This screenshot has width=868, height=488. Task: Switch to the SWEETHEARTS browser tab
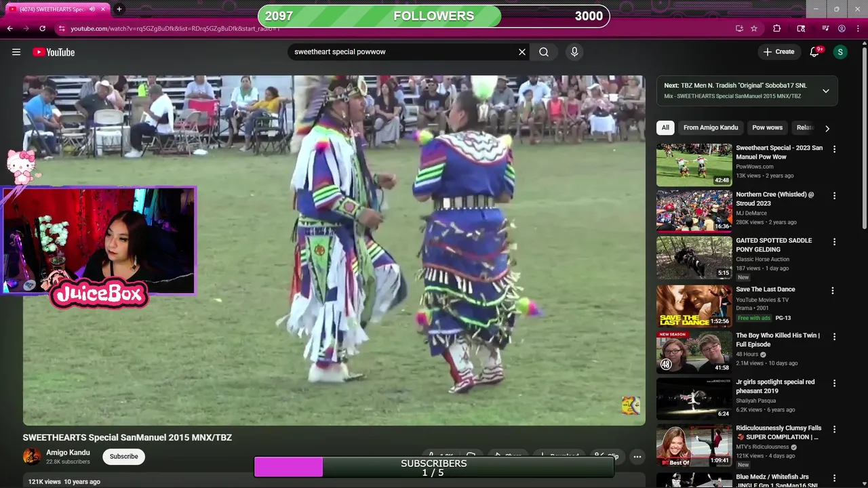point(52,9)
